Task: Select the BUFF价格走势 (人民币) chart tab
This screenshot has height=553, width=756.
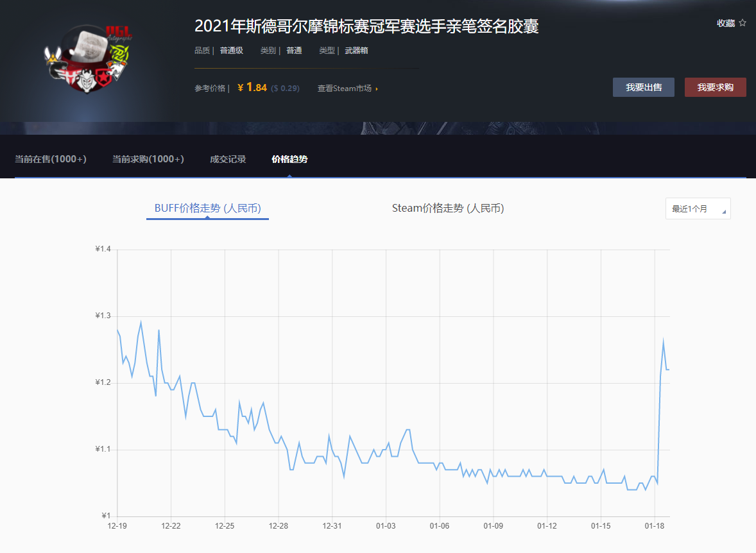Action: click(x=207, y=208)
